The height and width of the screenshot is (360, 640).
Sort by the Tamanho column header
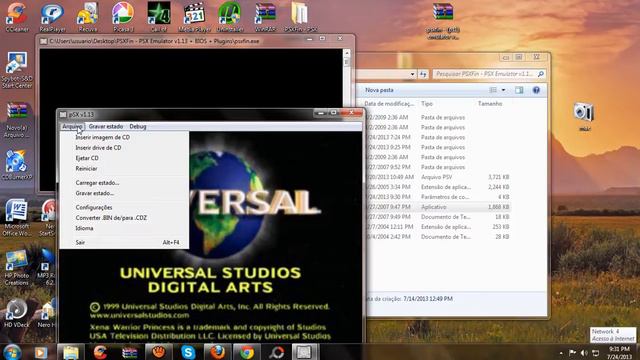490,104
